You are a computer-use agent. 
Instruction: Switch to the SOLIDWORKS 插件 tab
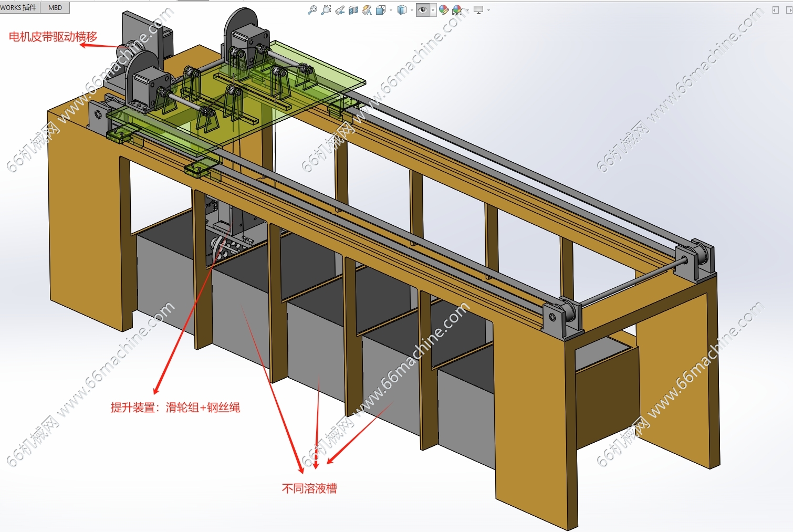(x=19, y=7)
